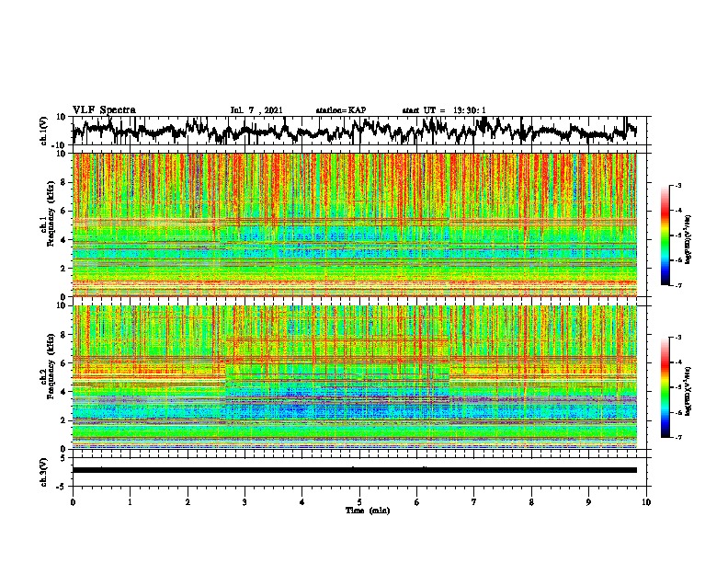Screen dimensions: 728x563
Task: Select the ch.1 Frequency (kHz) axis label
Action: click(48, 213)
